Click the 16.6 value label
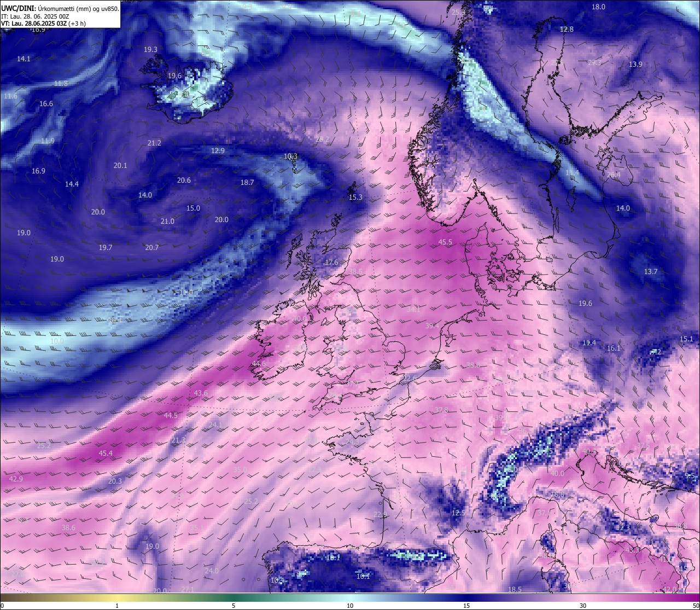Image resolution: width=700 pixels, height=610 pixels. tap(46, 103)
